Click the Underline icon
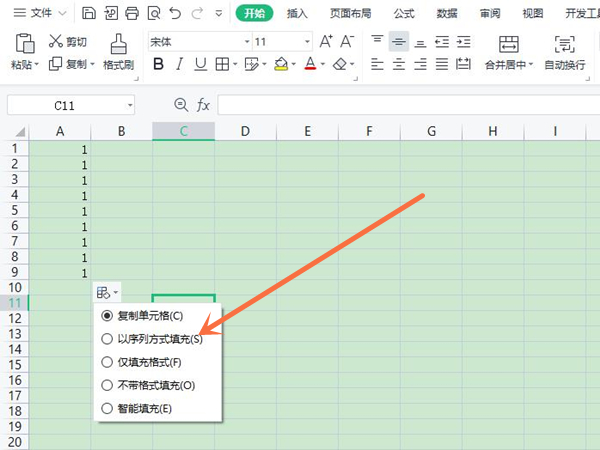This screenshot has width=600, height=450. click(x=200, y=64)
